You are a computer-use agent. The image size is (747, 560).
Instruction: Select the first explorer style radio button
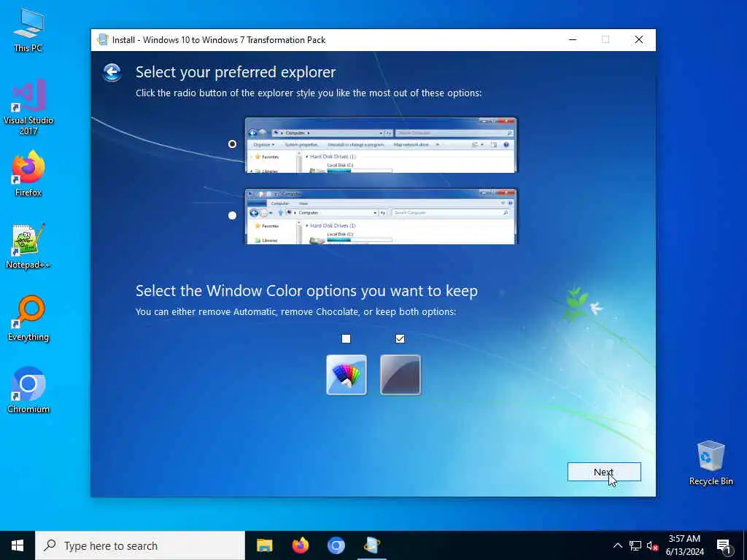coord(232,144)
